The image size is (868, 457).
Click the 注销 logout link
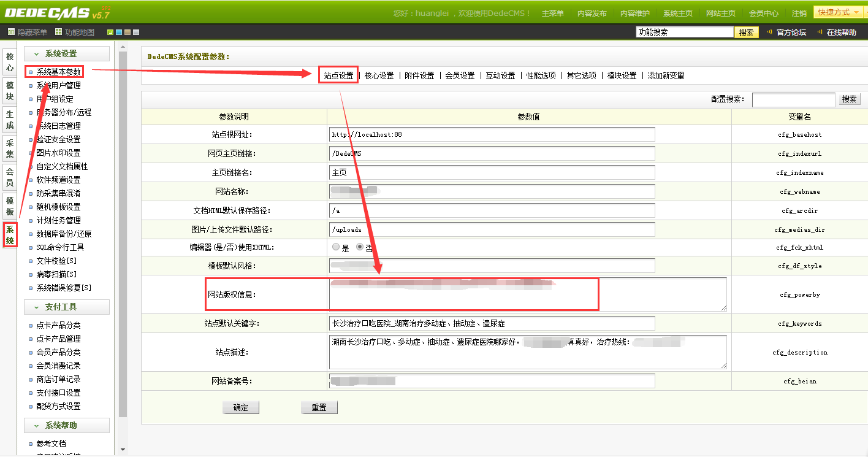(799, 13)
